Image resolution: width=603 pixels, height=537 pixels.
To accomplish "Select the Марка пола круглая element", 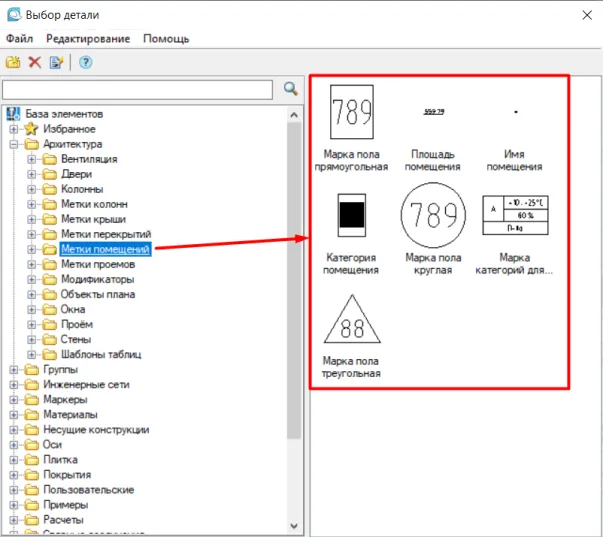I will (x=433, y=215).
